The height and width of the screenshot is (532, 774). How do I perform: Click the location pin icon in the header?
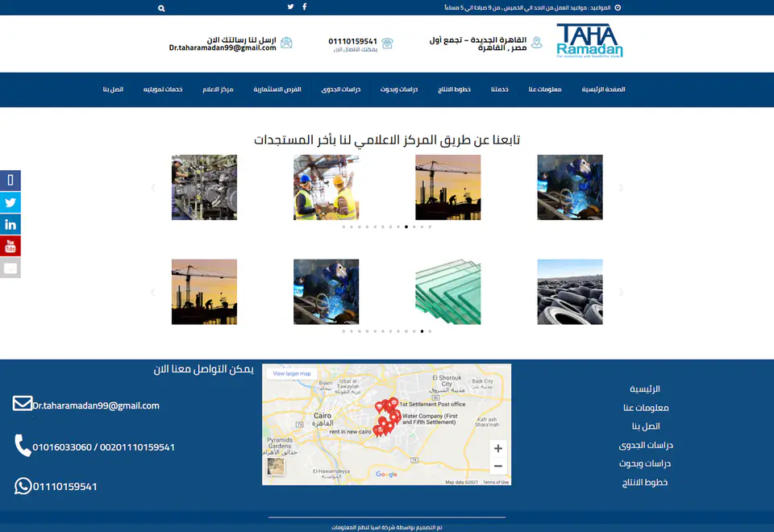click(537, 43)
